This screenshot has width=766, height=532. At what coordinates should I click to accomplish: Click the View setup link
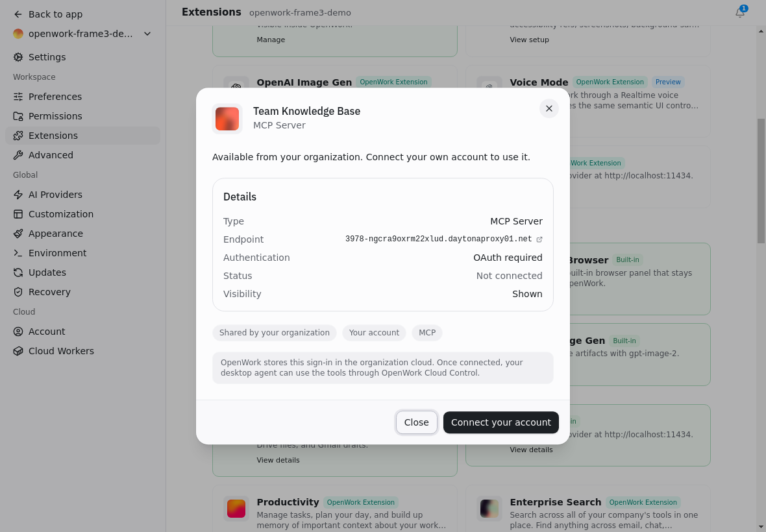click(x=529, y=40)
